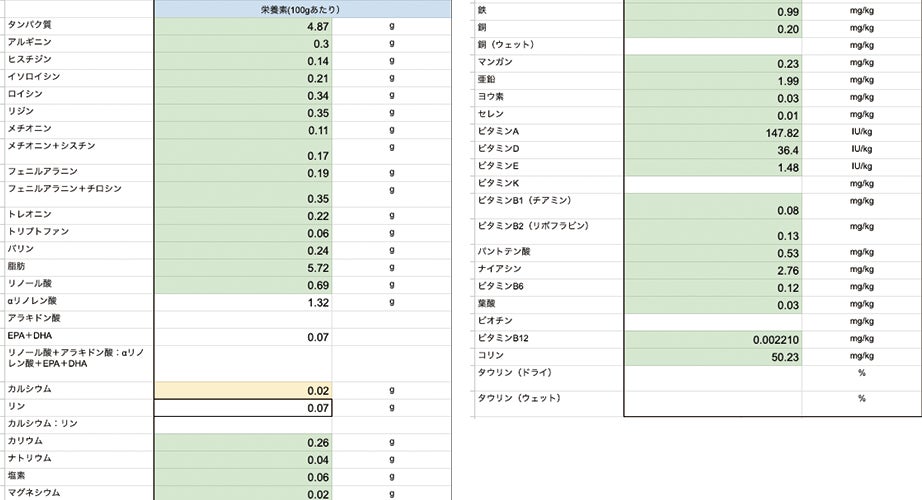Select the ビタミンB12 value 0.002210

pyautogui.click(x=714, y=339)
